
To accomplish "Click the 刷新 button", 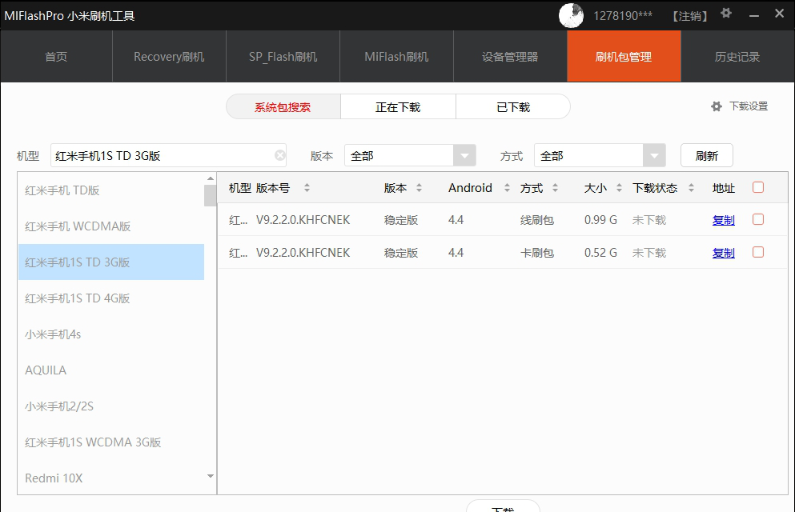I will pos(707,155).
